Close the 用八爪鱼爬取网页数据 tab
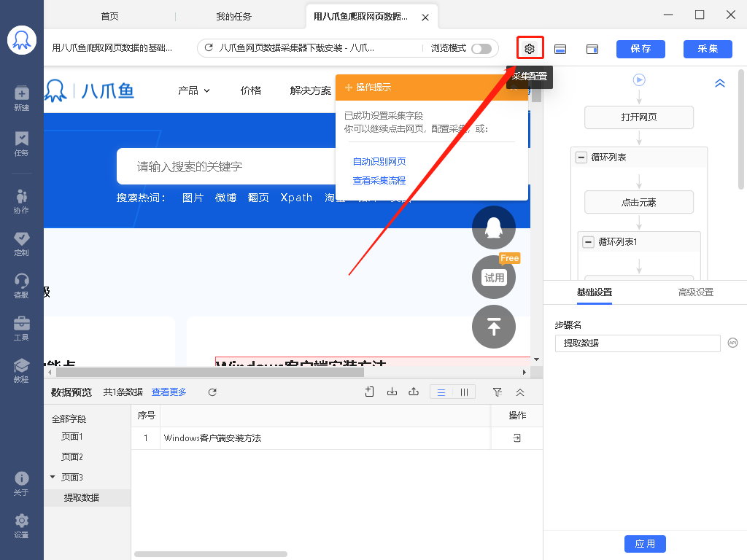747x560 pixels. 425,17
